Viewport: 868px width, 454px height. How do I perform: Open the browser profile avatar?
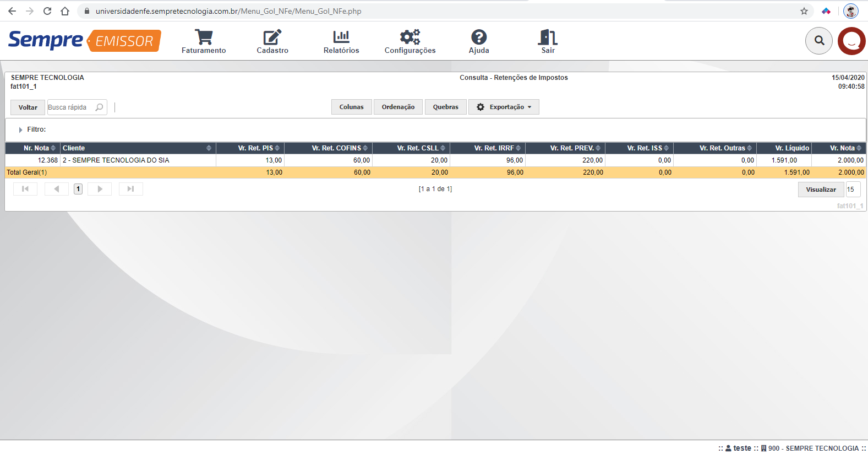[851, 11]
